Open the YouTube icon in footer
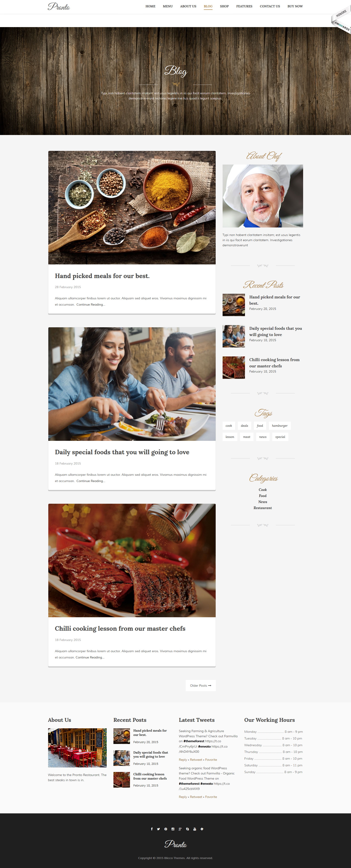 click(x=195, y=829)
